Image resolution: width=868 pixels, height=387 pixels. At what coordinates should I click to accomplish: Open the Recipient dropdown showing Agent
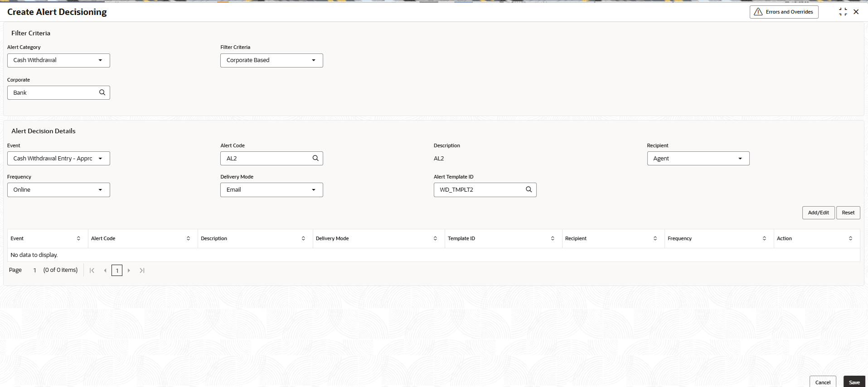click(x=698, y=159)
